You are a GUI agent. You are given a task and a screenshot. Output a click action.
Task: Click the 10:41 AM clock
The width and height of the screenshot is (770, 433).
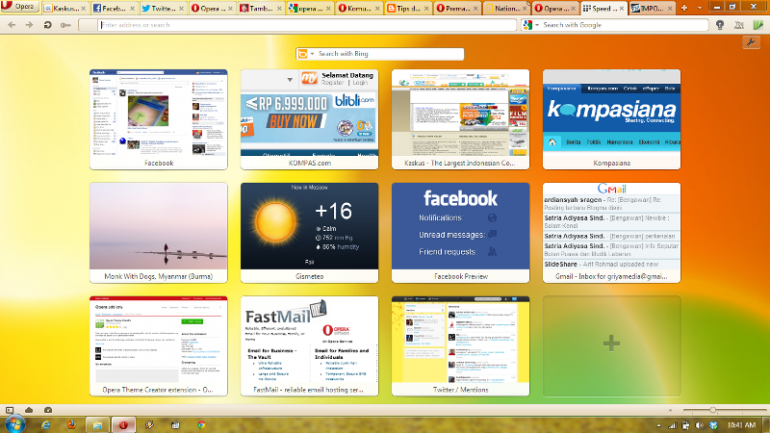pos(742,425)
